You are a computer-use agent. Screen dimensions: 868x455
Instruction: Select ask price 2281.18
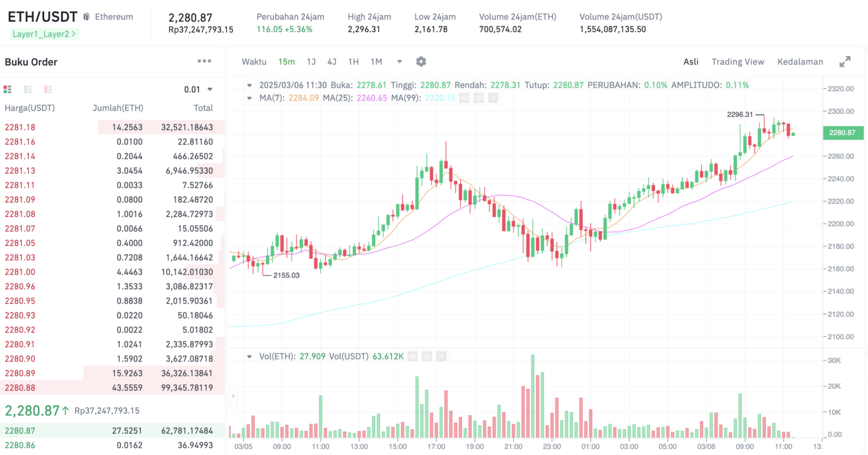point(20,127)
